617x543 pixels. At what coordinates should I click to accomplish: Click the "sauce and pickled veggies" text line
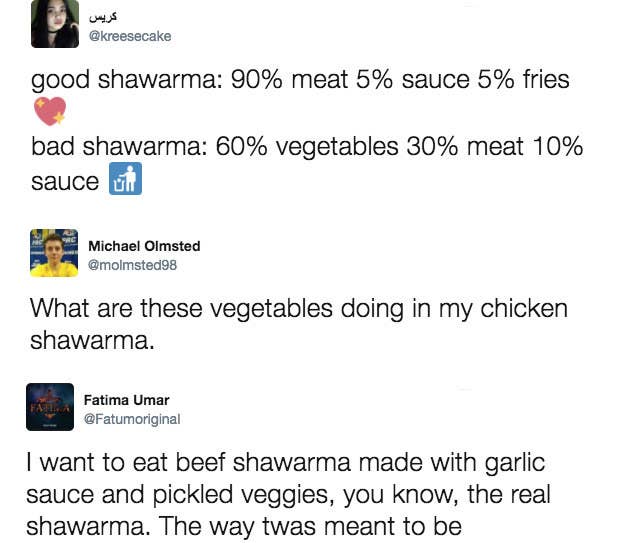point(288,496)
